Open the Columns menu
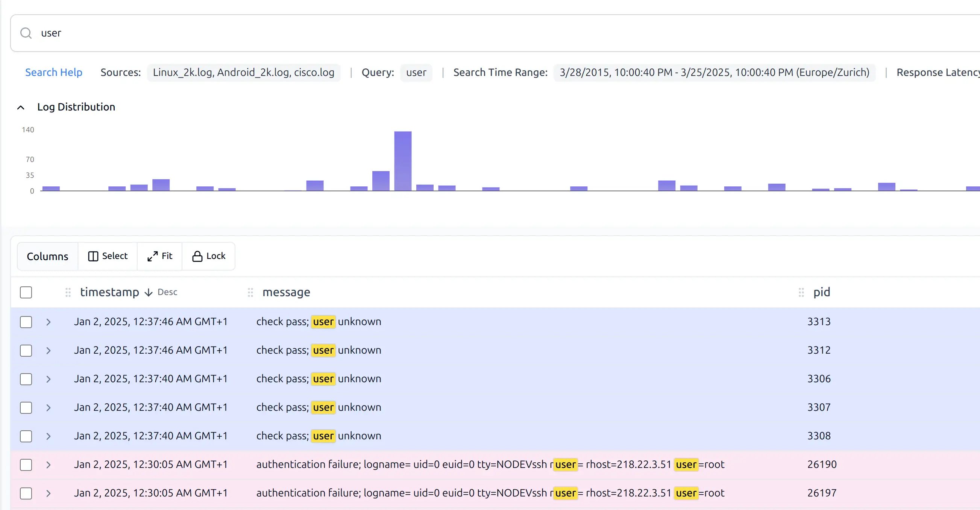980x510 pixels. point(47,256)
